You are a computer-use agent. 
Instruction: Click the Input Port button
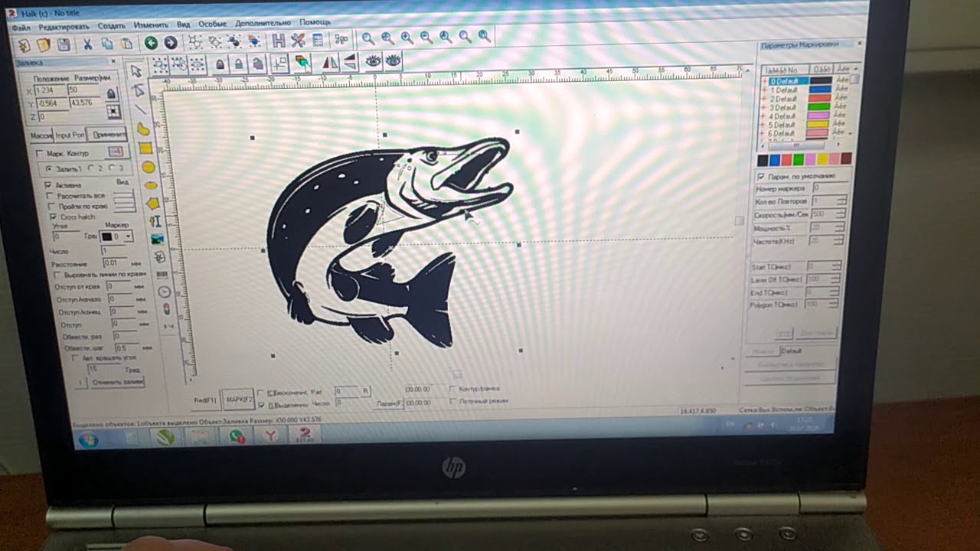[x=70, y=135]
